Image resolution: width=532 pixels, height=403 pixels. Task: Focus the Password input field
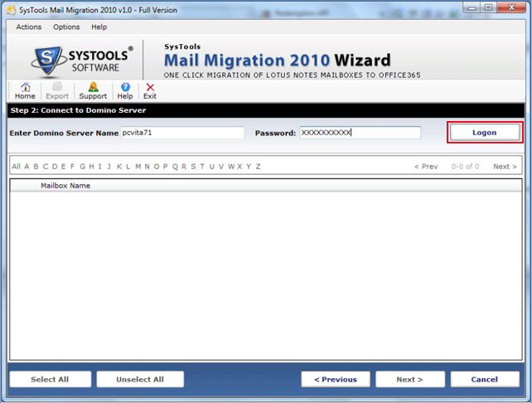tap(360, 133)
